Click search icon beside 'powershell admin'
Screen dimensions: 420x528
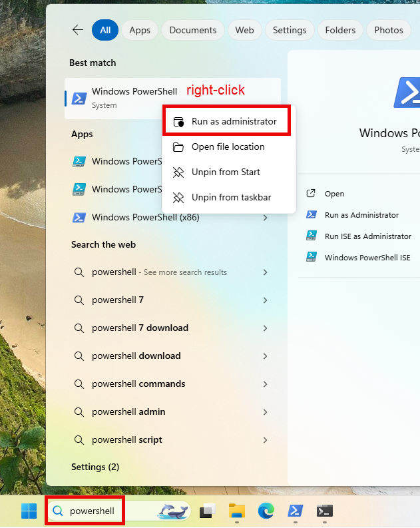(79, 412)
